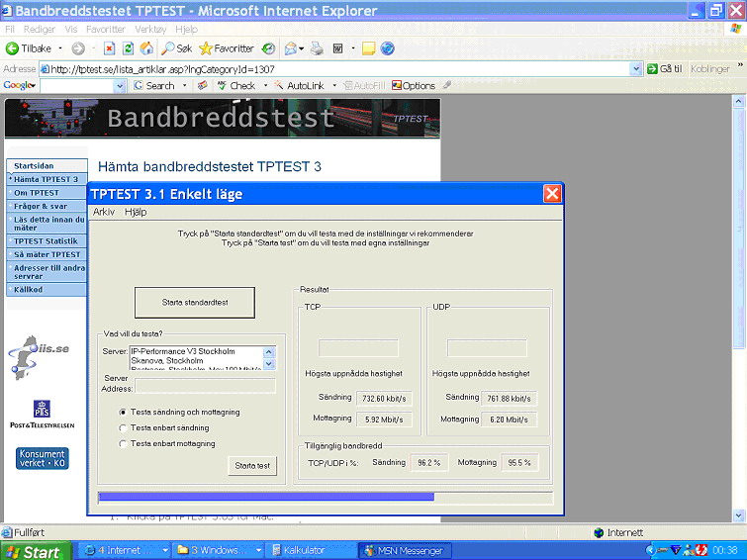Switch to Kalkulator in taskbar
The image size is (747, 560).
tap(311, 550)
